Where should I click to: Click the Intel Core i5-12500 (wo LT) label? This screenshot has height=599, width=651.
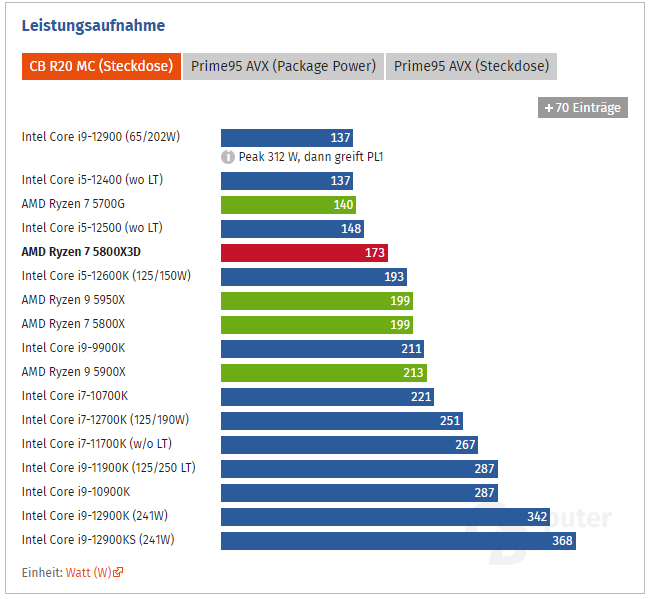pyautogui.click(x=92, y=228)
